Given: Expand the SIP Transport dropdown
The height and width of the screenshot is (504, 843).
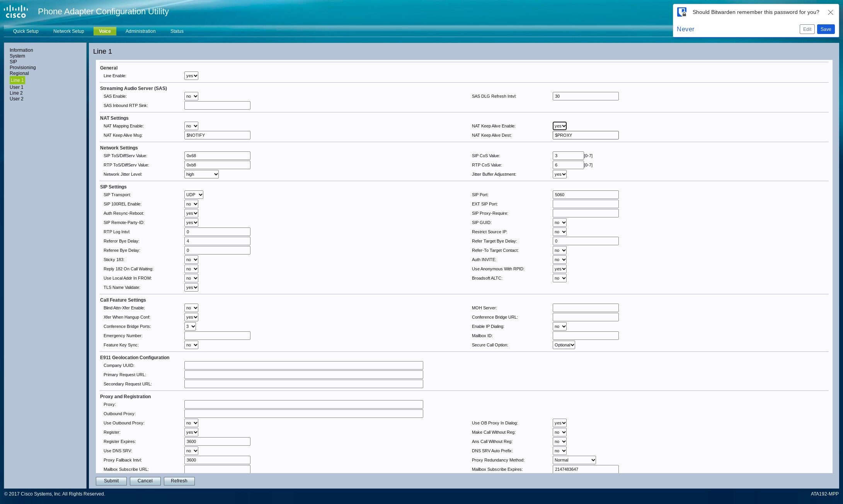Looking at the screenshot, I should (x=194, y=195).
